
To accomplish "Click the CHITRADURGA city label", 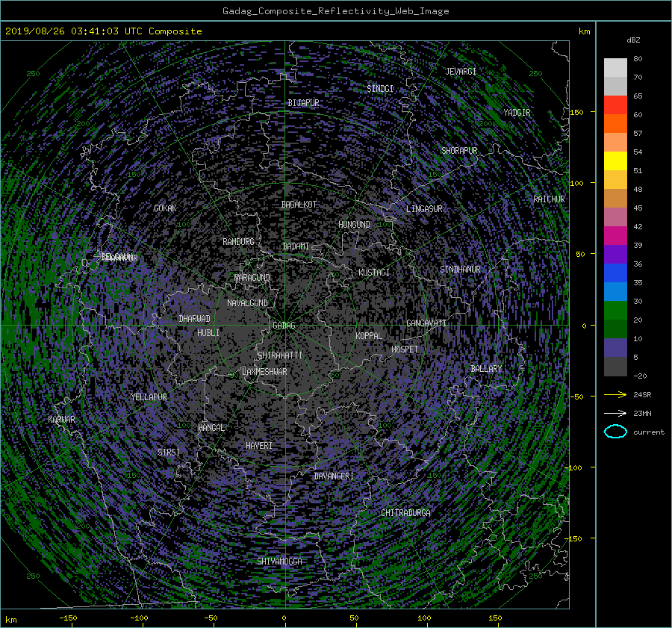I will coord(406,513).
